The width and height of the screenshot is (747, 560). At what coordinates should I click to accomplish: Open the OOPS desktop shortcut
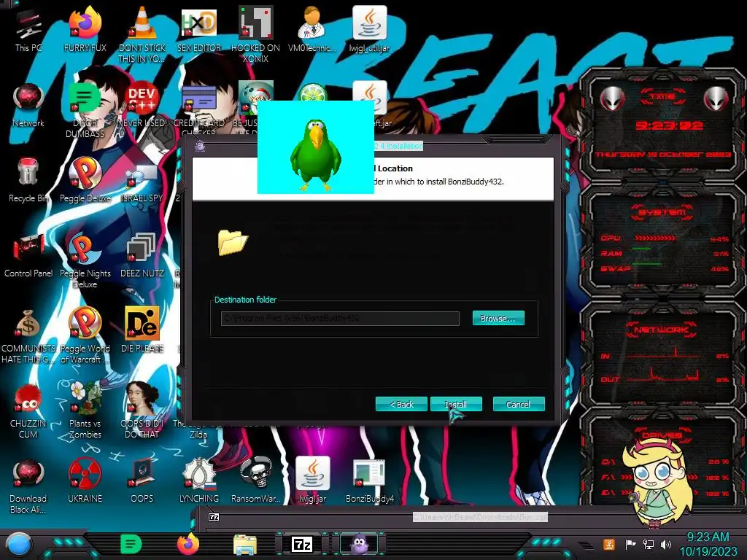142,481
